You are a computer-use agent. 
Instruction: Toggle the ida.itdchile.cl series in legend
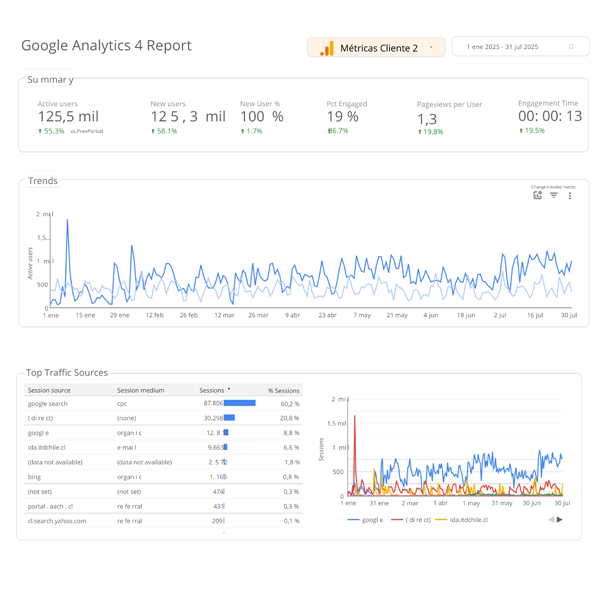tap(463, 520)
